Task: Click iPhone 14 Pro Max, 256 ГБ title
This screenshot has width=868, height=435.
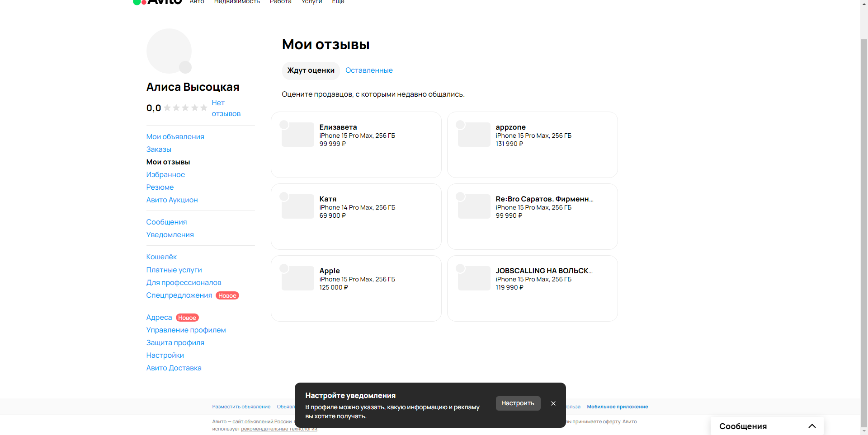Action: tap(357, 207)
